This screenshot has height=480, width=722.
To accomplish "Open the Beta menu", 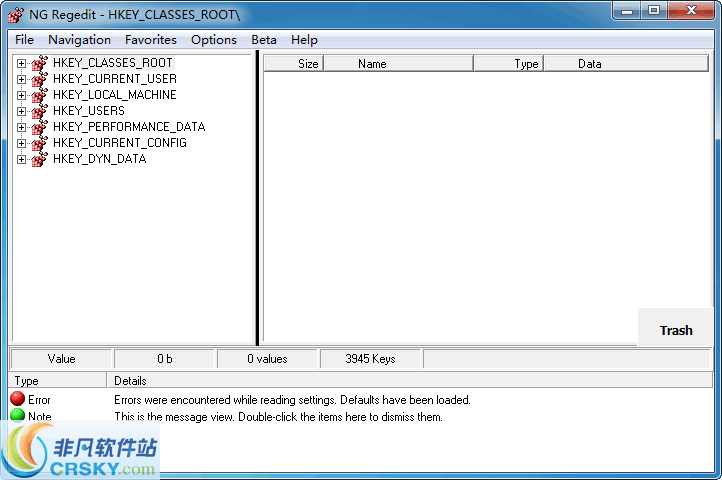I will coord(264,40).
